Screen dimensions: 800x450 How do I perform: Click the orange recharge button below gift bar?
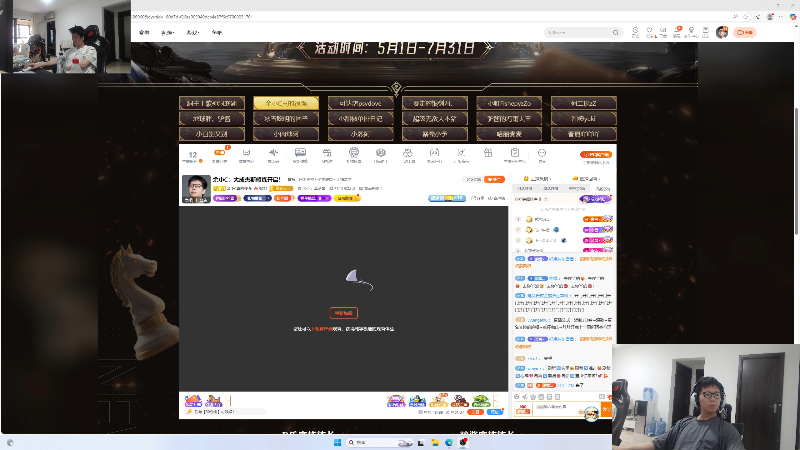475,412
